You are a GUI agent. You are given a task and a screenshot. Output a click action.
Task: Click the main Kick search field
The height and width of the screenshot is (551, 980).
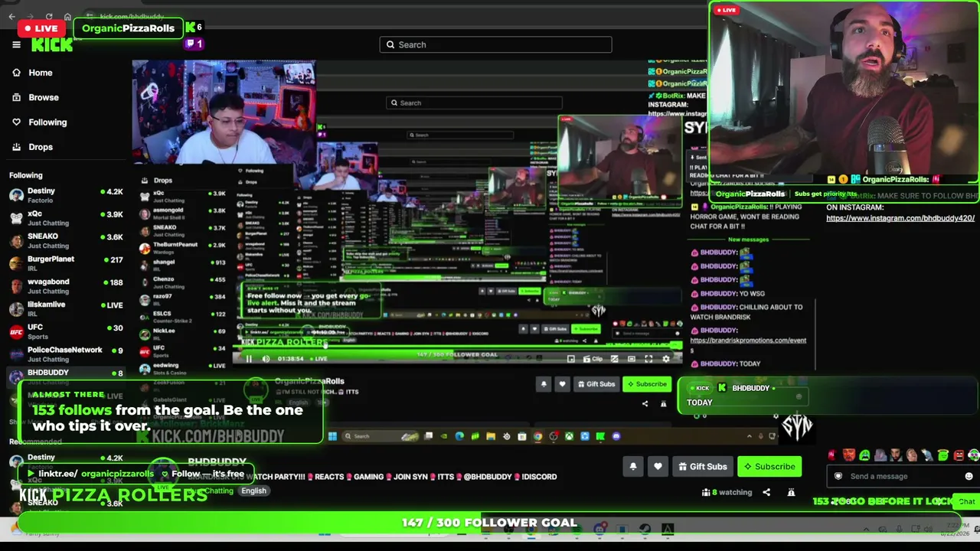(495, 44)
